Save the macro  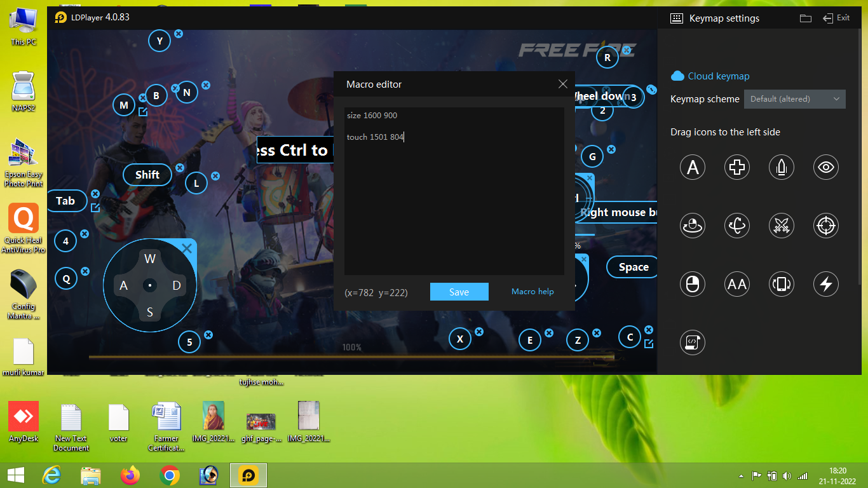(x=459, y=292)
